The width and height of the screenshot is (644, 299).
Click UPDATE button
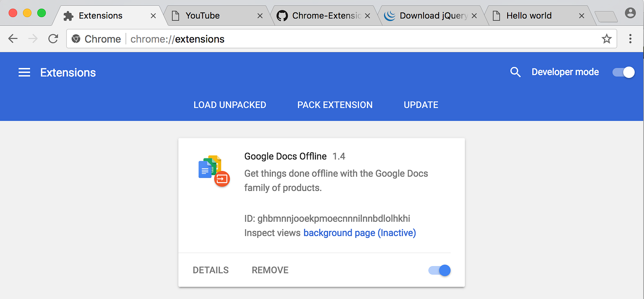click(x=421, y=105)
